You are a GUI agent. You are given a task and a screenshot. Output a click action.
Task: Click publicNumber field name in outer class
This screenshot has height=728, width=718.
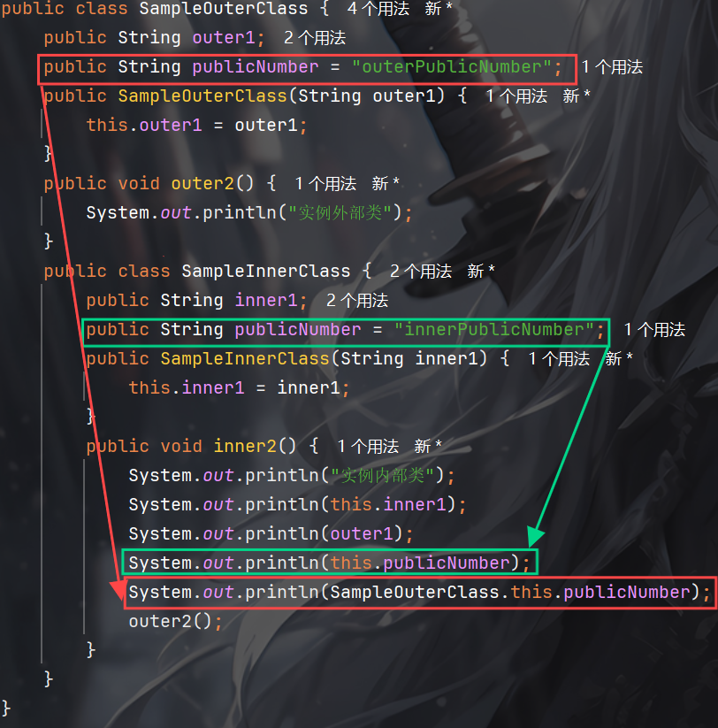[x=256, y=67]
